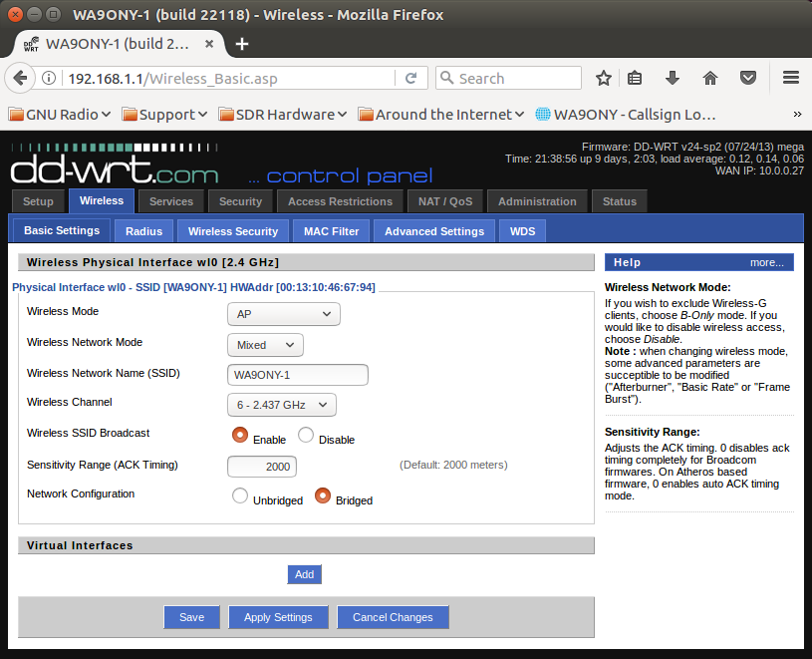The image size is (812, 659).
Task: Open the Administration tab
Action: coord(537,201)
